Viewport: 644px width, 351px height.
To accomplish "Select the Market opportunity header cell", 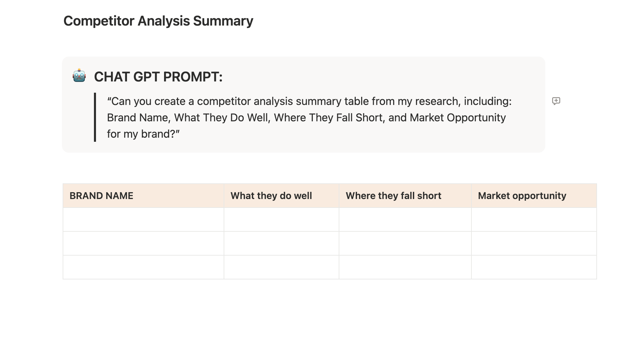I will coord(534,196).
